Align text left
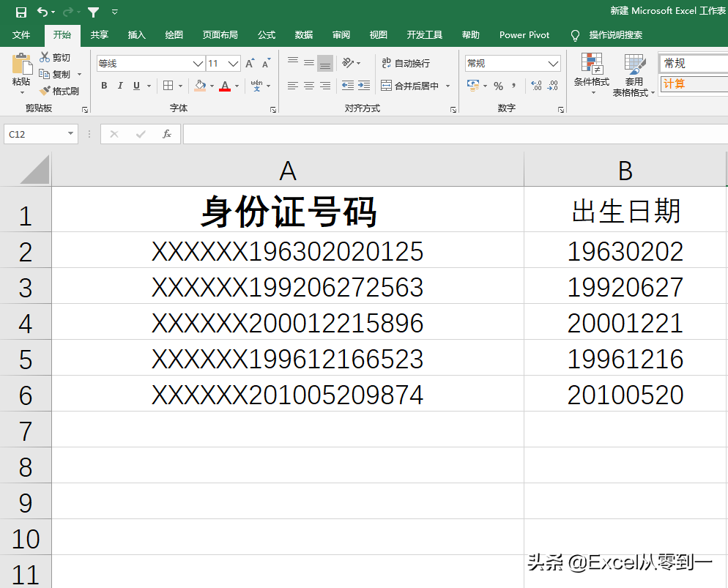This screenshot has height=588, width=728. coord(293,86)
